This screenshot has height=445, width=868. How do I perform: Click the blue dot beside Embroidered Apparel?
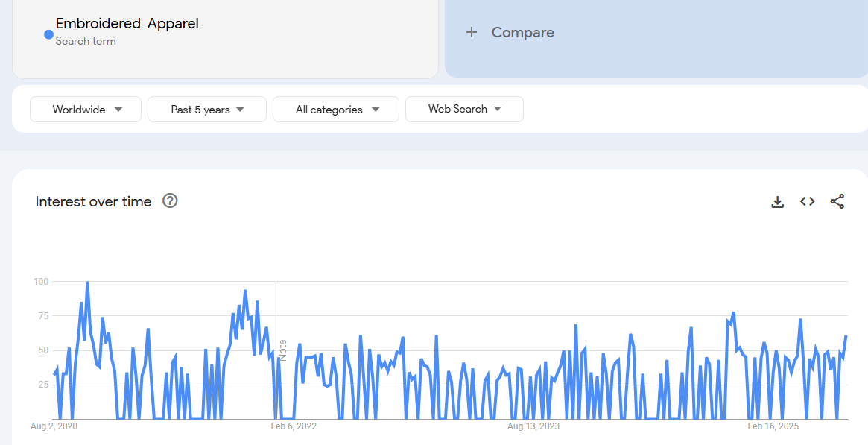pyautogui.click(x=48, y=34)
